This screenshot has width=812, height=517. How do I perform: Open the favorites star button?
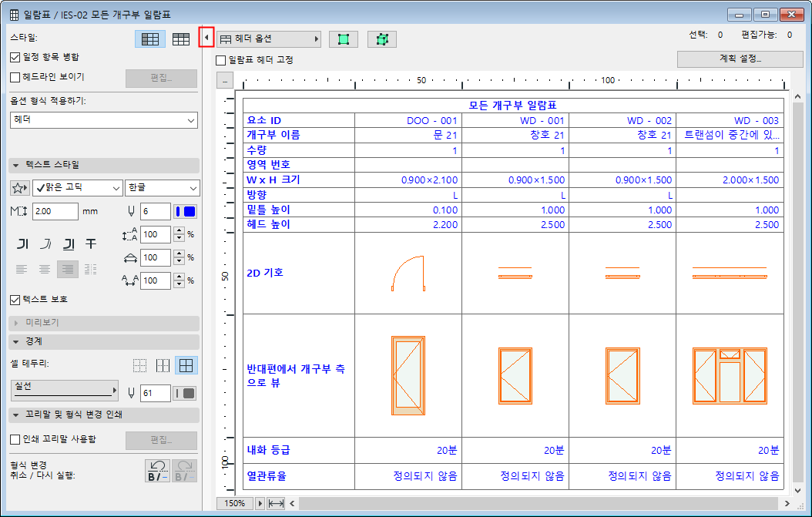20,187
